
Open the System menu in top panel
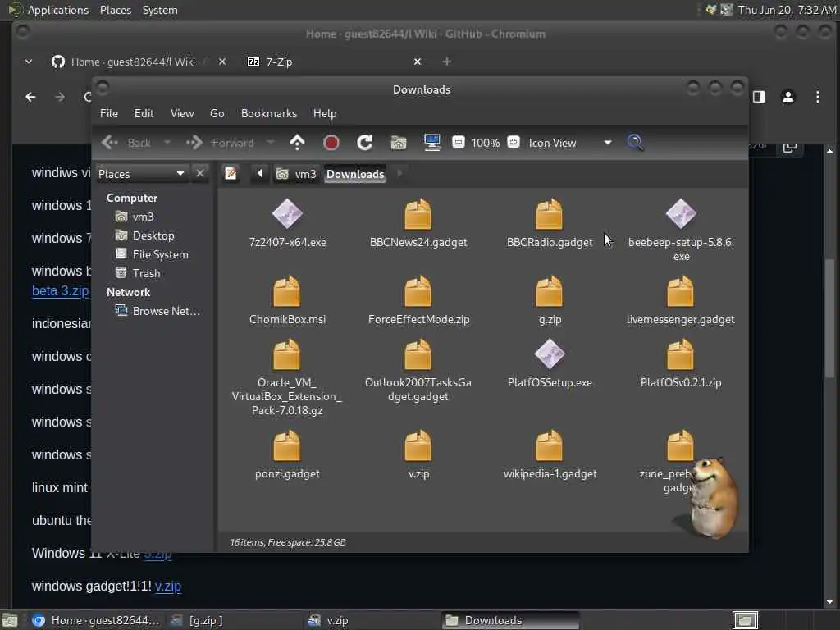click(x=160, y=10)
